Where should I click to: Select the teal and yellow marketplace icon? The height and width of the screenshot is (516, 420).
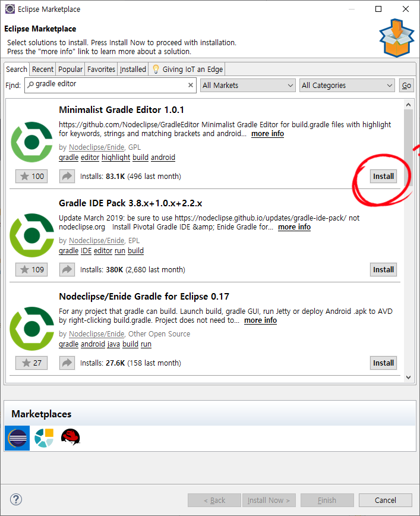(44, 438)
